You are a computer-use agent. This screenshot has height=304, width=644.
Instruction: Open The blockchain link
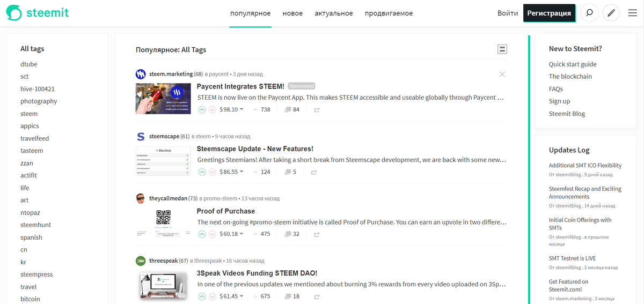tap(570, 77)
